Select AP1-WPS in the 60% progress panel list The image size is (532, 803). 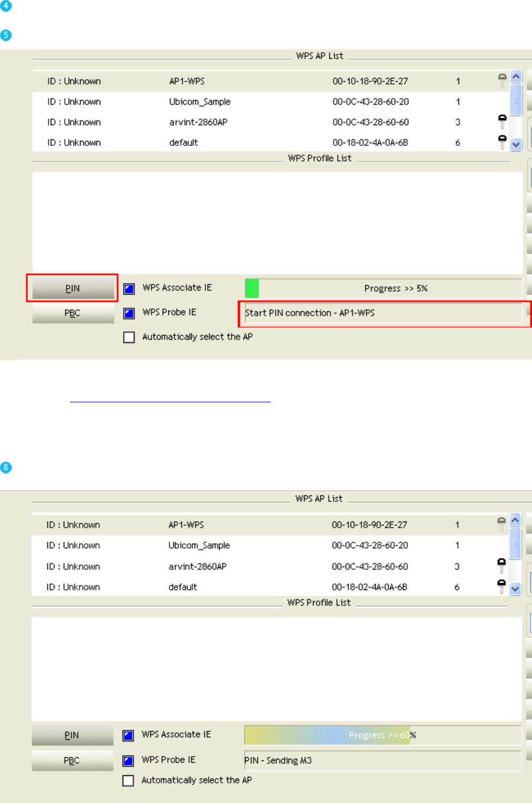[186, 525]
